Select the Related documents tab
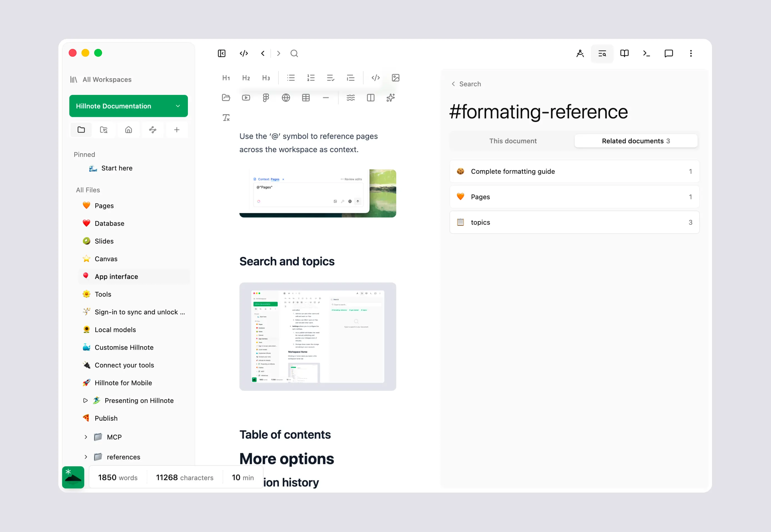Viewport: 771px width, 532px height. click(x=636, y=141)
